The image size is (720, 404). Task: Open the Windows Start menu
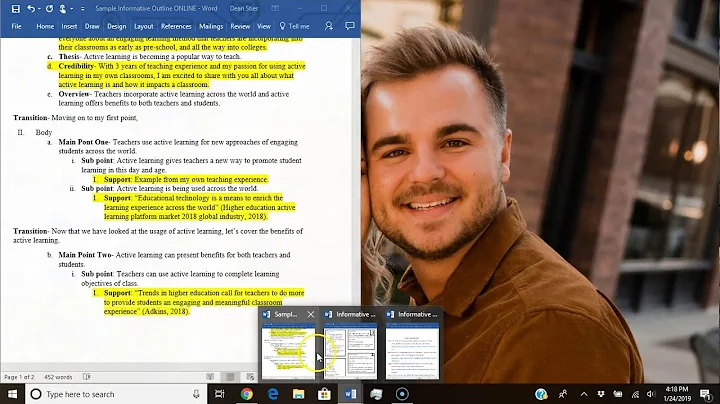click(12, 394)
